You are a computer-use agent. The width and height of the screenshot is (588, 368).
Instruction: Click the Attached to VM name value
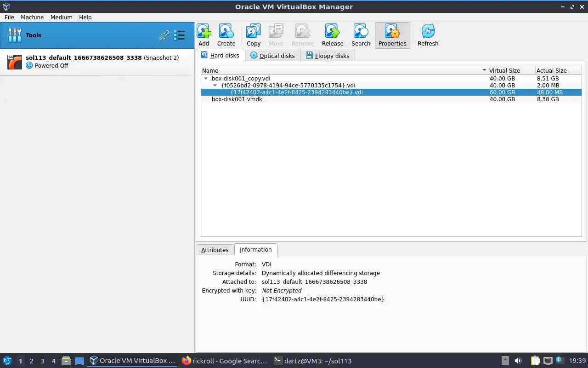pyautogui.click(x=314, y=282)
